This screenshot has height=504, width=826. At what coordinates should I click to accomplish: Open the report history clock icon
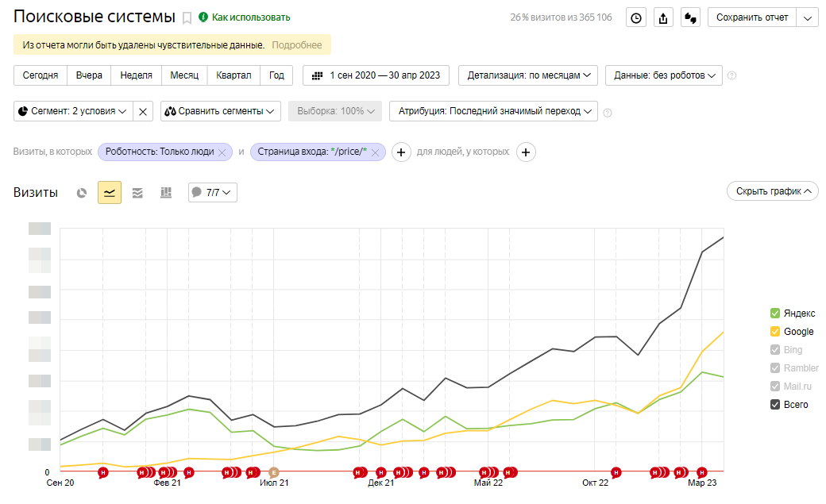[636, 17]
